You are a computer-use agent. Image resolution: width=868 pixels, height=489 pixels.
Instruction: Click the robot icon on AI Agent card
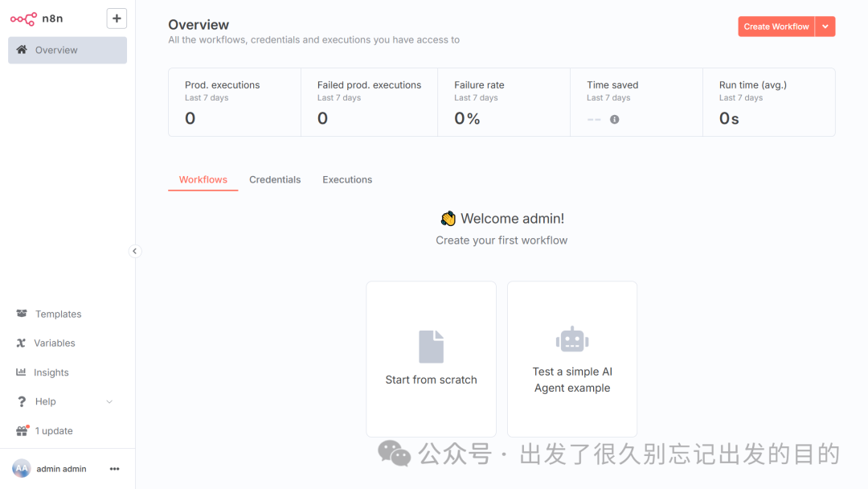click(x=571, y=339)
